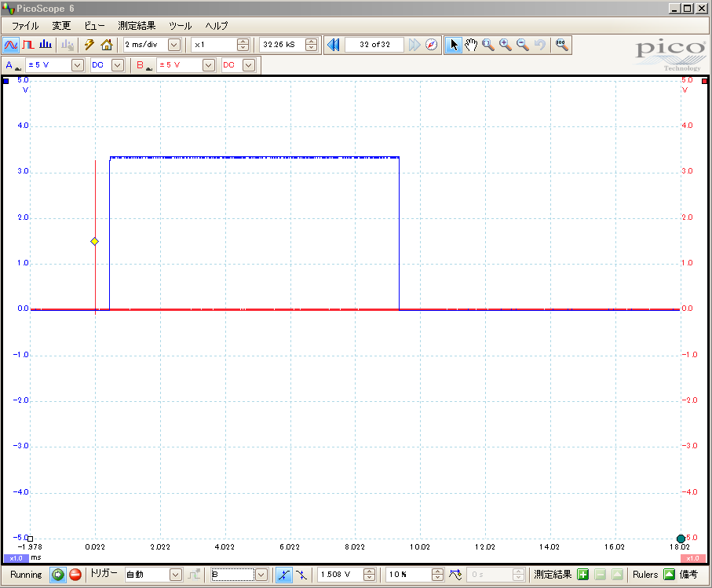Select the marquee zoom magnifier tool

tap(488, 45)
